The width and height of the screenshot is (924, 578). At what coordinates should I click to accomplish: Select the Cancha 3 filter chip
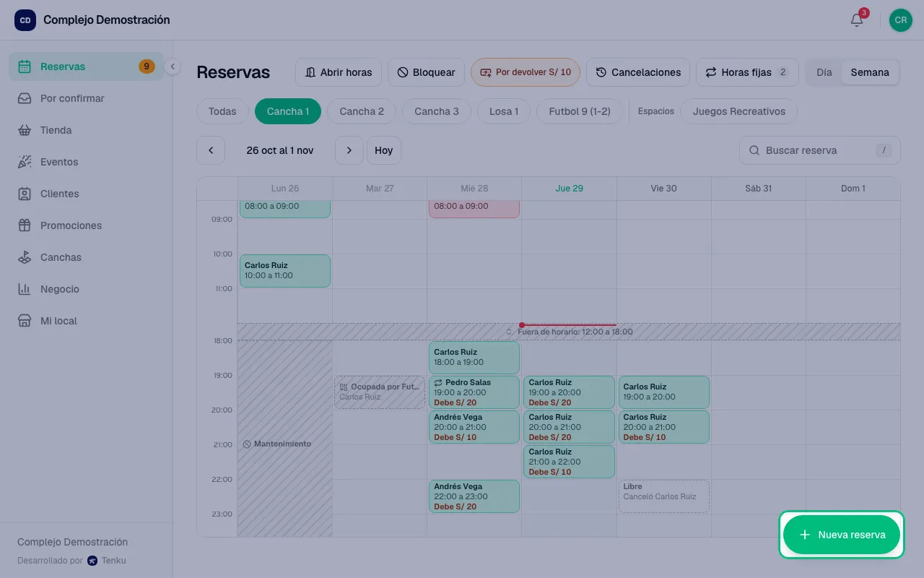click(x=437, y=111)
